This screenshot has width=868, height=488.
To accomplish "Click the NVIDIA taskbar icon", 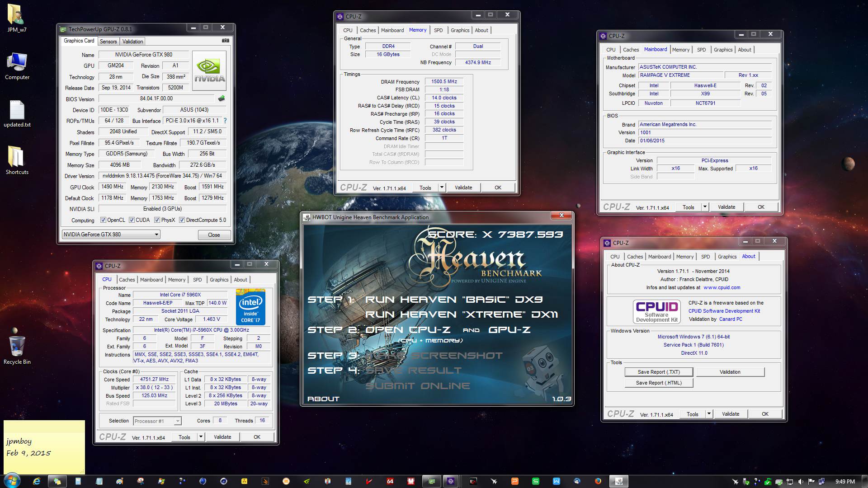I will pyautogui.click(x=307, y=481).
